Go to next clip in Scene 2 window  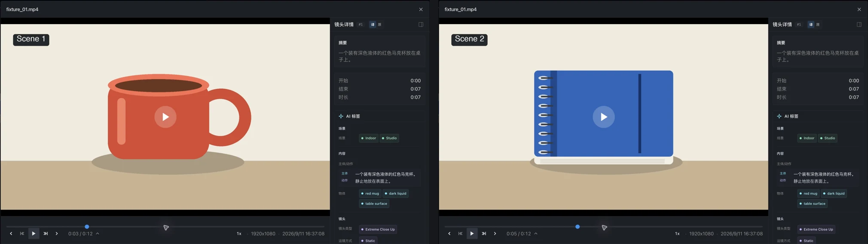tap(495, 234)
